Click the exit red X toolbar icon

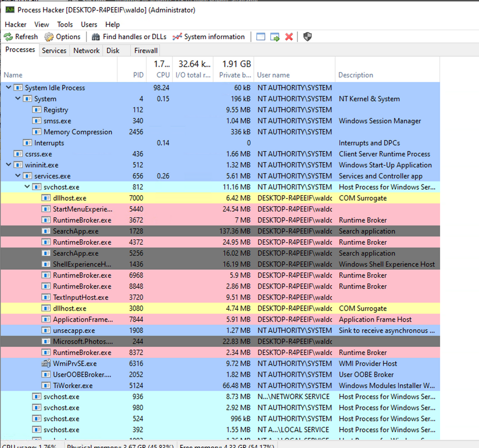[x=288, y=36]
